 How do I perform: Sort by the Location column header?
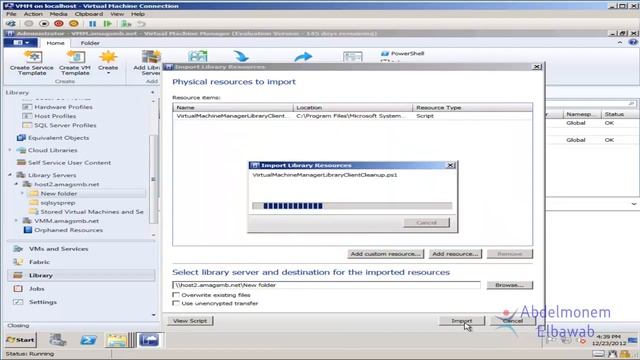pyautogui.click(x=353, y=107)
